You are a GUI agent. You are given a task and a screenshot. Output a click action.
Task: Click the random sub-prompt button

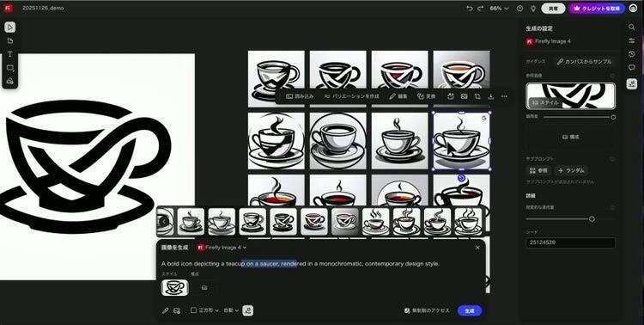click(x=571, y=170)
